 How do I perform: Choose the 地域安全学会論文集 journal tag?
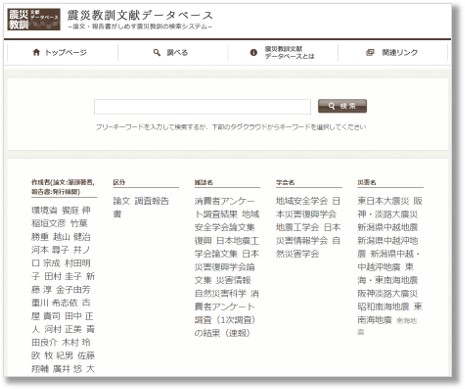[x=227, y=221]
